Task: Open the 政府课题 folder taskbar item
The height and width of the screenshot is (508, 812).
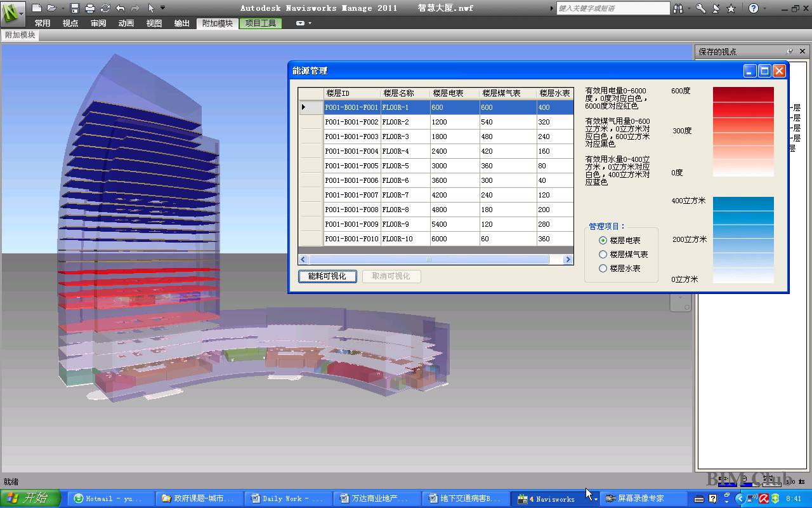Action: click(200, 498)
